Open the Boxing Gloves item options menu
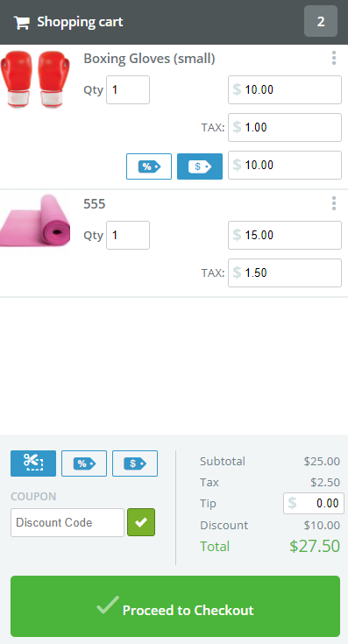The height and width of the screenshot is (644, 348). pyautogui.click(x=334, y=58)
